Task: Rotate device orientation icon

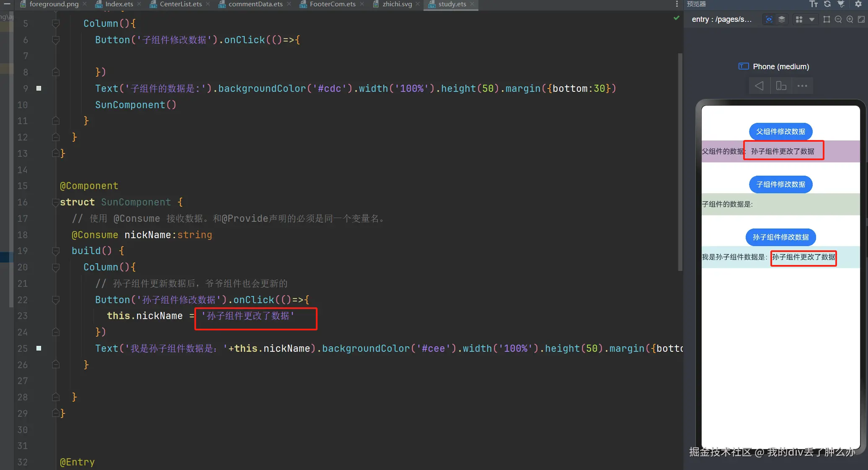Action: pyautogui.click(x=781, y=86)
